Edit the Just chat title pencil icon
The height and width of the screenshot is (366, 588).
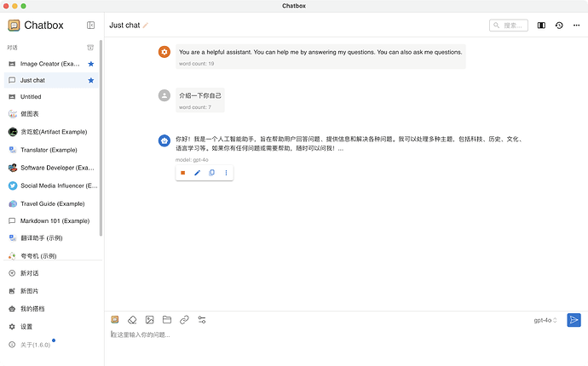[146, 26]
